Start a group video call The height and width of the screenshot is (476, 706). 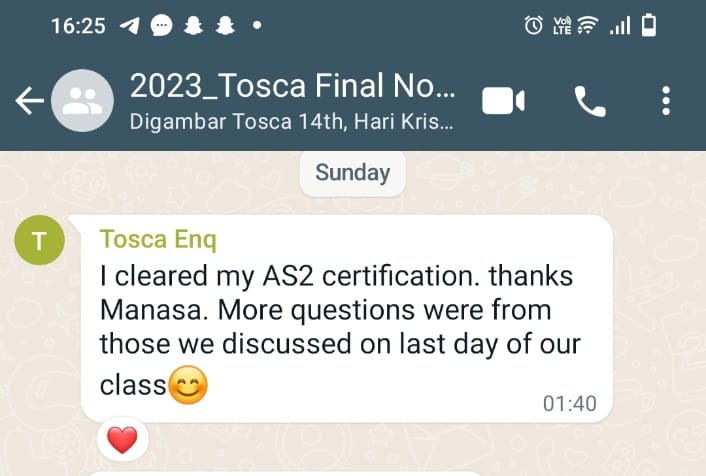[503, 101]
